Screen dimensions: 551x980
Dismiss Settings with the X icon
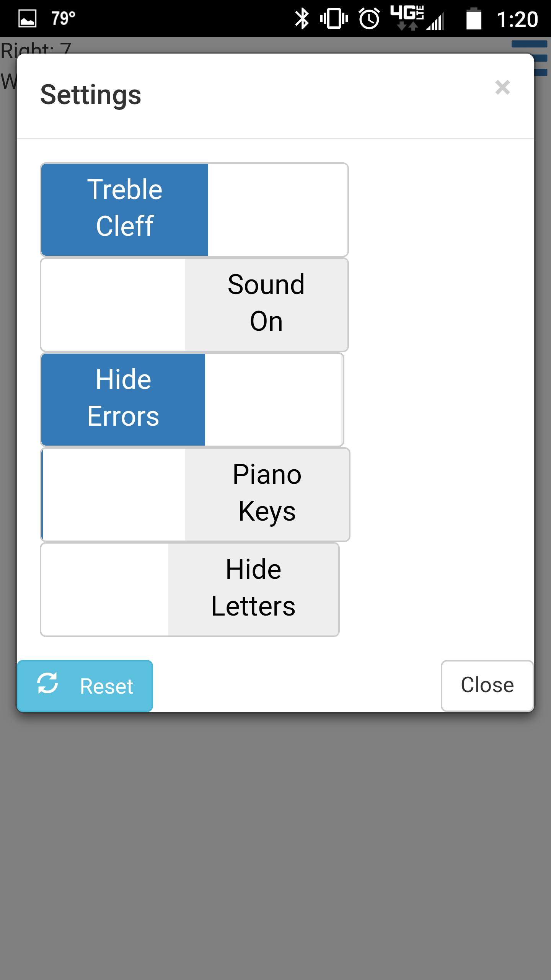pos(502,87)
